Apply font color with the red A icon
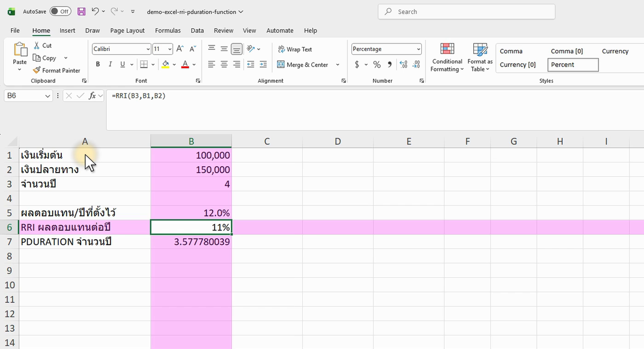Image resolution: width=644 pixels, height=349 pixels. (185, 64)
